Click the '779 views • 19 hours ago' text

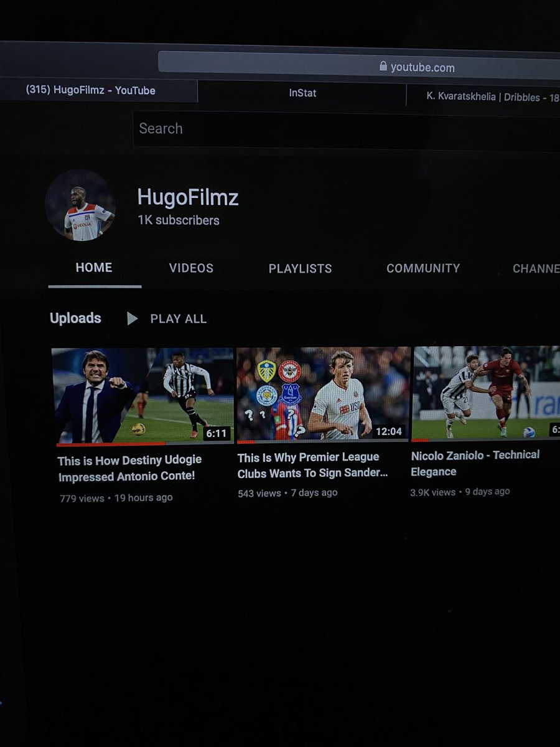116,498
